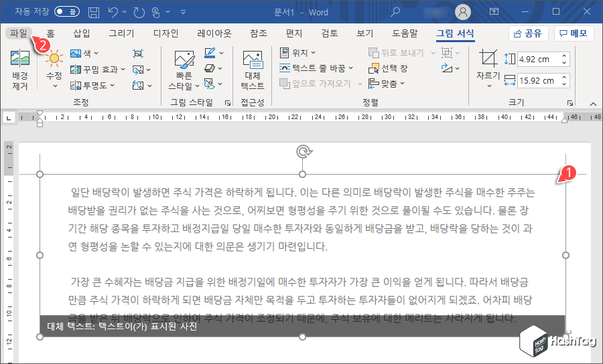Expand the Reset Picture dropdown arrow
Screen dimensions: 603x364
point(149,86)
